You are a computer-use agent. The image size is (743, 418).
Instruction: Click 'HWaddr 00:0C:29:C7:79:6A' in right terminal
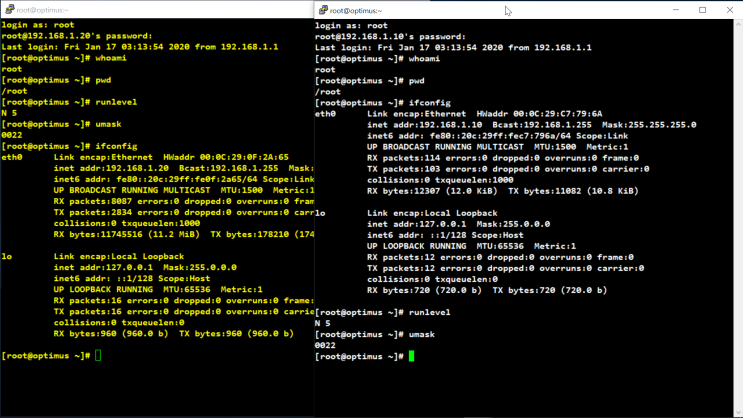point(539,114)
